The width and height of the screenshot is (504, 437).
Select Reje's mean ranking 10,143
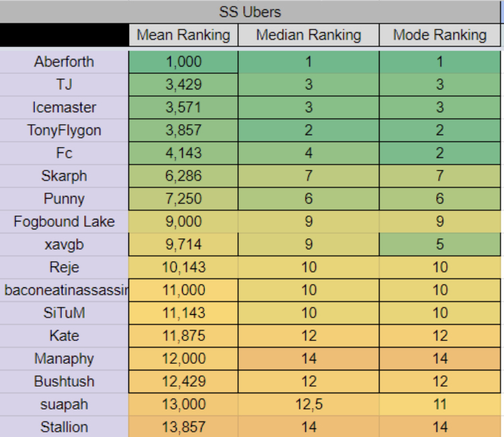183,267
